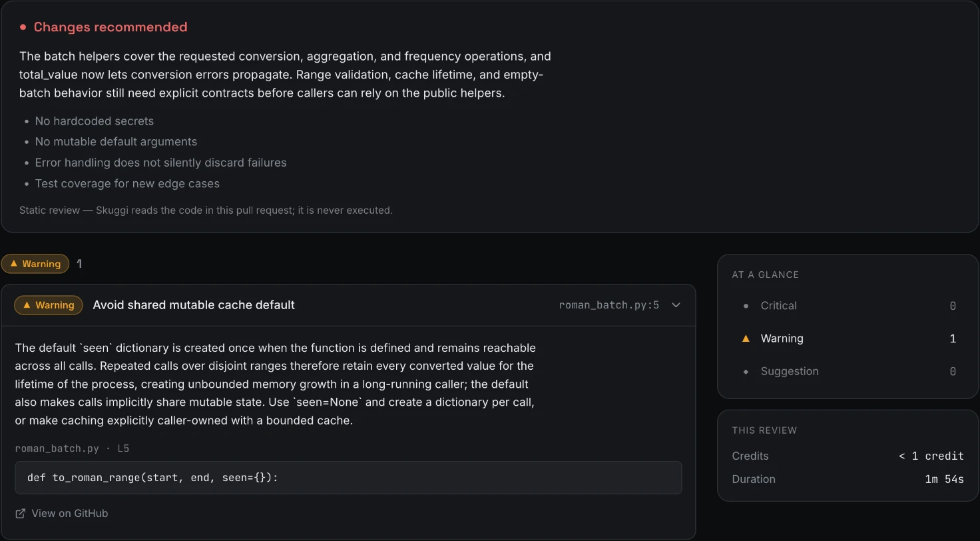This screenshot has height=541, width=980.
Task: Click the 1m 54s duration value
Action: [944, 479]
